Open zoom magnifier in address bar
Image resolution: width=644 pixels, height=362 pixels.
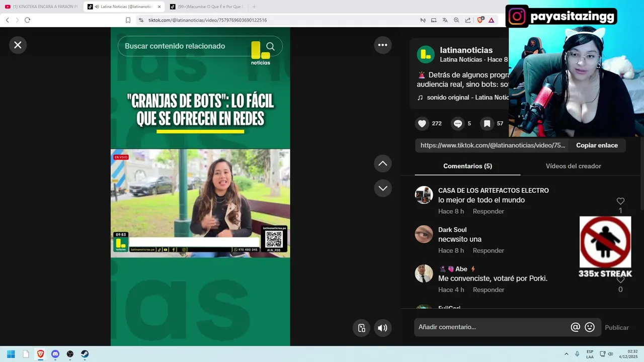pos(456,20)
